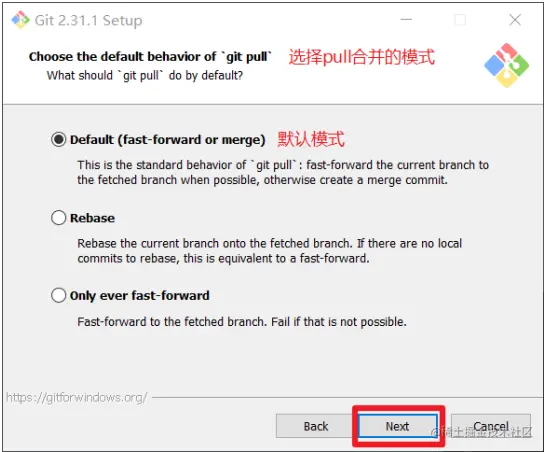Screen dimensions: 546x452
Task: Click the Git icon in title bar
Action: click(x=21, y=20)
